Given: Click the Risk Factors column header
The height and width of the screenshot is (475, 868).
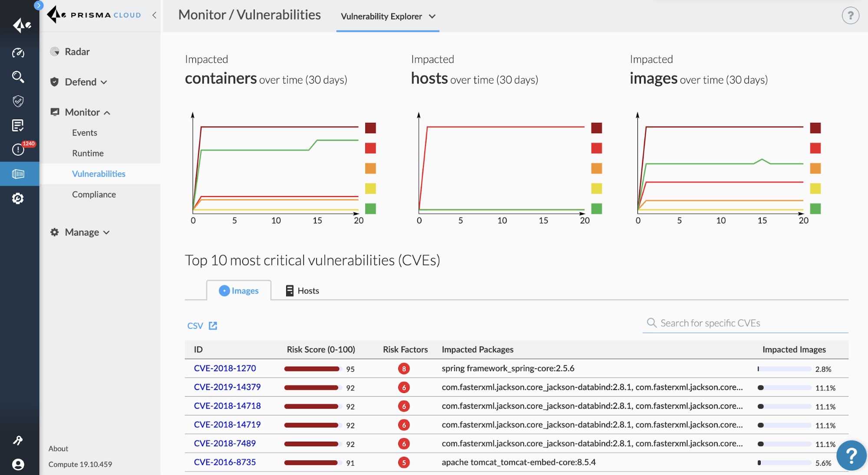Looking at the screenshot, I should (x=405, y=350).
